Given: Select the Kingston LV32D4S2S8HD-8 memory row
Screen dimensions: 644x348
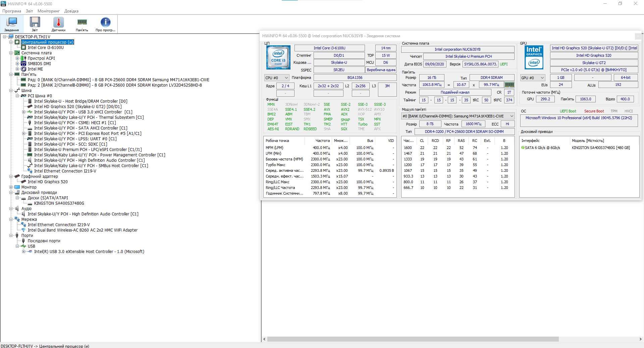Looking at the screenshot, I should [x=115, y=85].
